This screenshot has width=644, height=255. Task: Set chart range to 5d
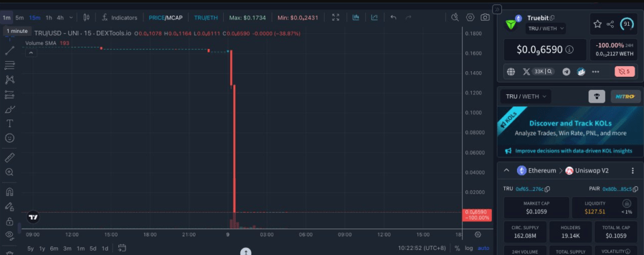(x=93, y=249)
